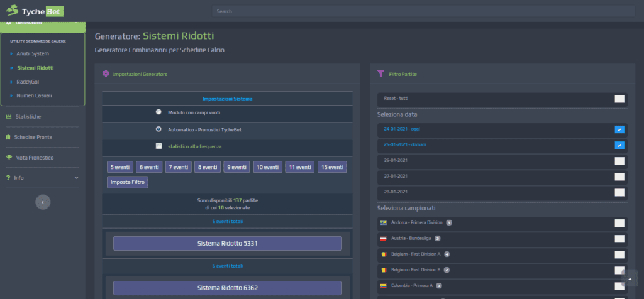Click the 5 eventi totali heading
This screenshot has width=644, height=299.
tap(228, 222)
